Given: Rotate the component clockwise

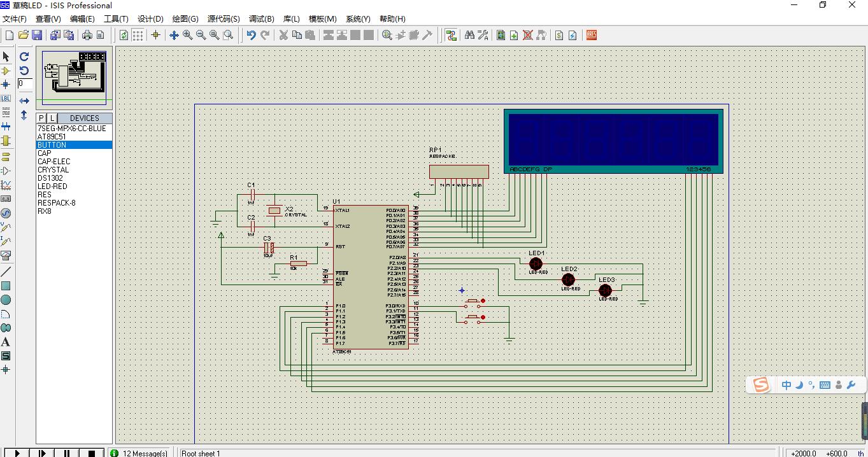Looking at the screenshot, I should click(24, 57).
